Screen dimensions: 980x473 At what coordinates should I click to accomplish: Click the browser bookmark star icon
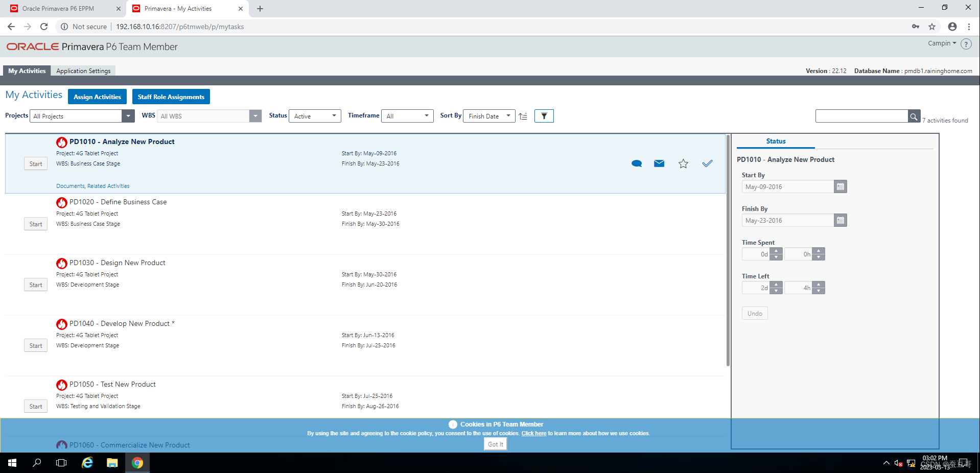point(932,27)
